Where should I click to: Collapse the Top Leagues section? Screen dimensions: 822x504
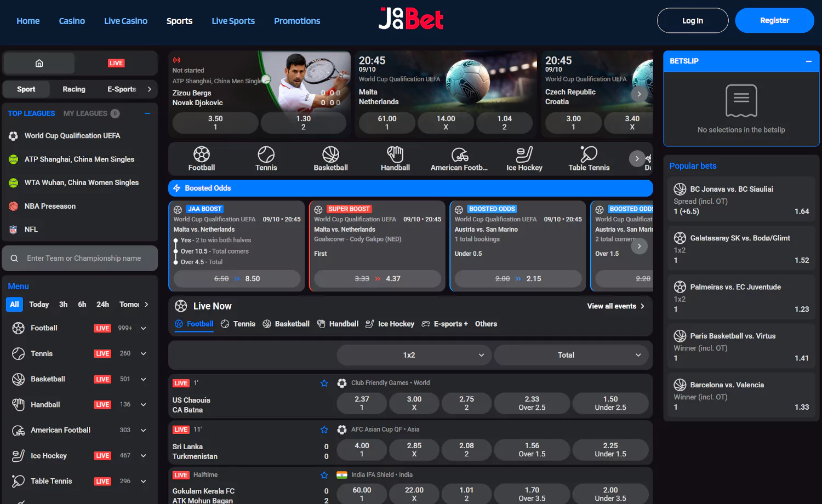click(x=147, y=113)
